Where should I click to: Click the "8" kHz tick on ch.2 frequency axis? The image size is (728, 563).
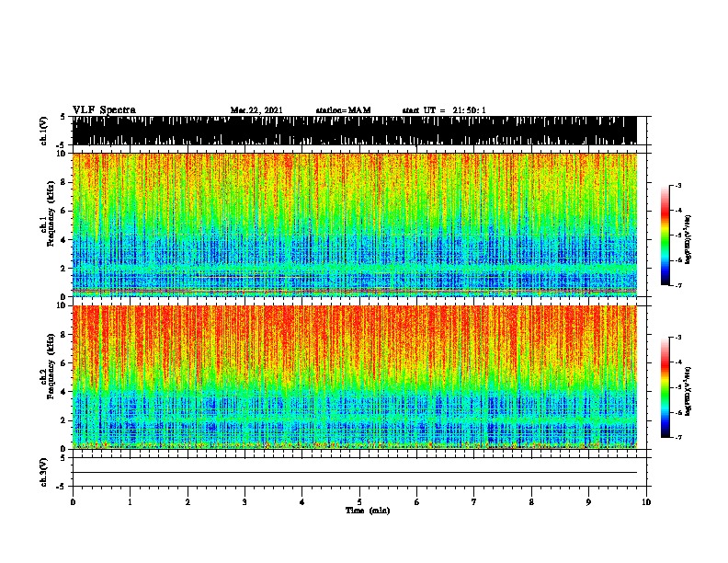tap(63, 335)
